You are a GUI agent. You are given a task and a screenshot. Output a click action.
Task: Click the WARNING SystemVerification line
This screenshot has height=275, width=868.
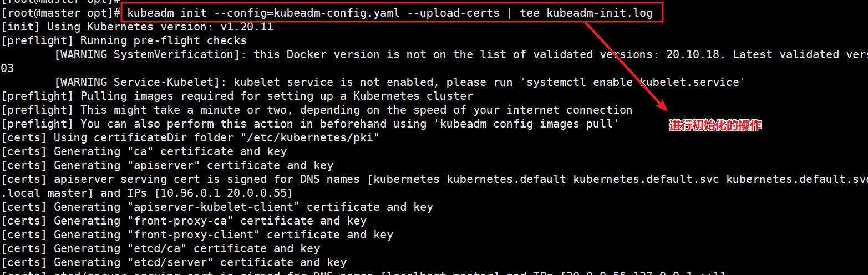pos(460,54)
